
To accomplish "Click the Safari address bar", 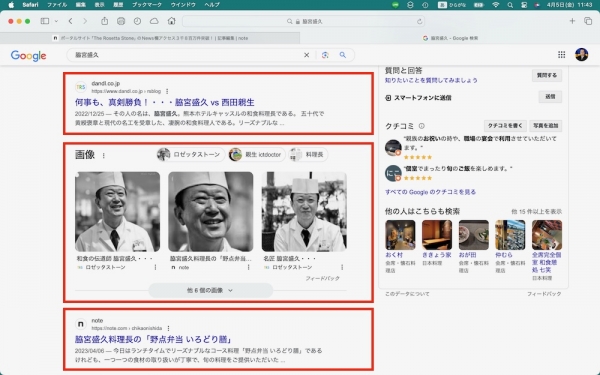I will pos(304,21).
